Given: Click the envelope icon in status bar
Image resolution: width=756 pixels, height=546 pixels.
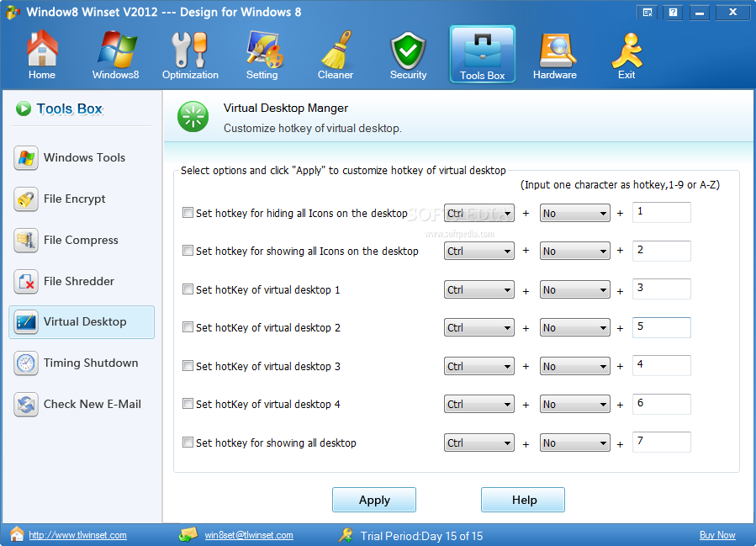Looking at the screenshot, I should click(188, 534).
